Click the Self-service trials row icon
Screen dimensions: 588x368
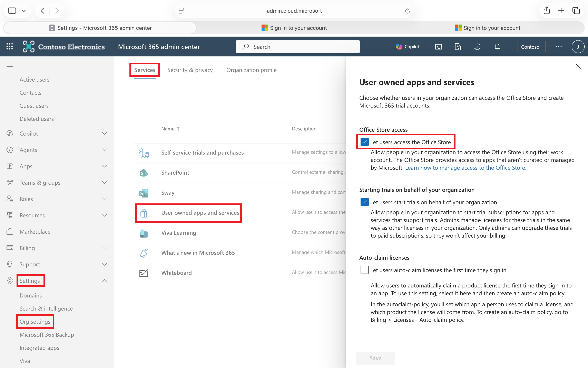144,153
